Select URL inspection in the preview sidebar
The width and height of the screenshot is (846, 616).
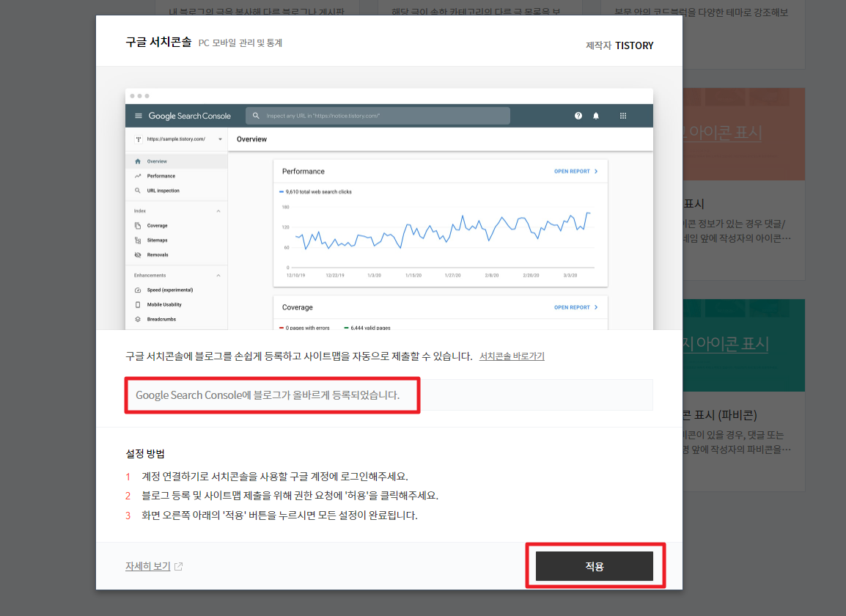click(x=177, y=191)
